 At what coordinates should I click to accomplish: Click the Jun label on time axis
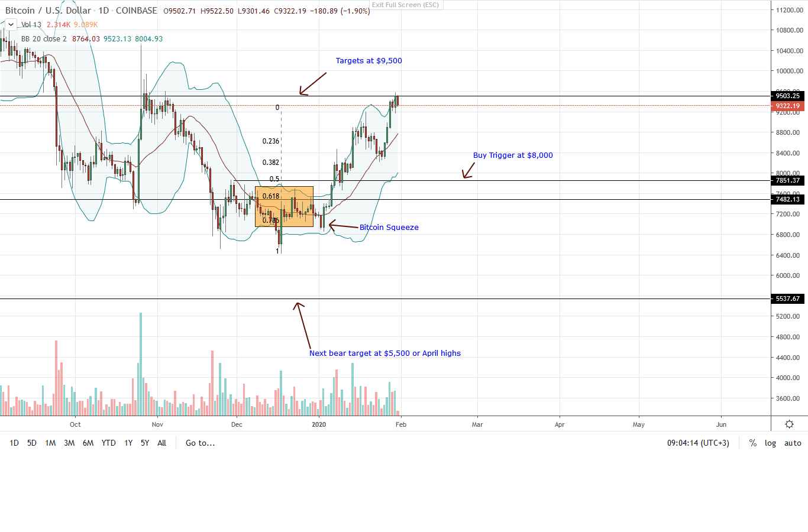[721, 424]
